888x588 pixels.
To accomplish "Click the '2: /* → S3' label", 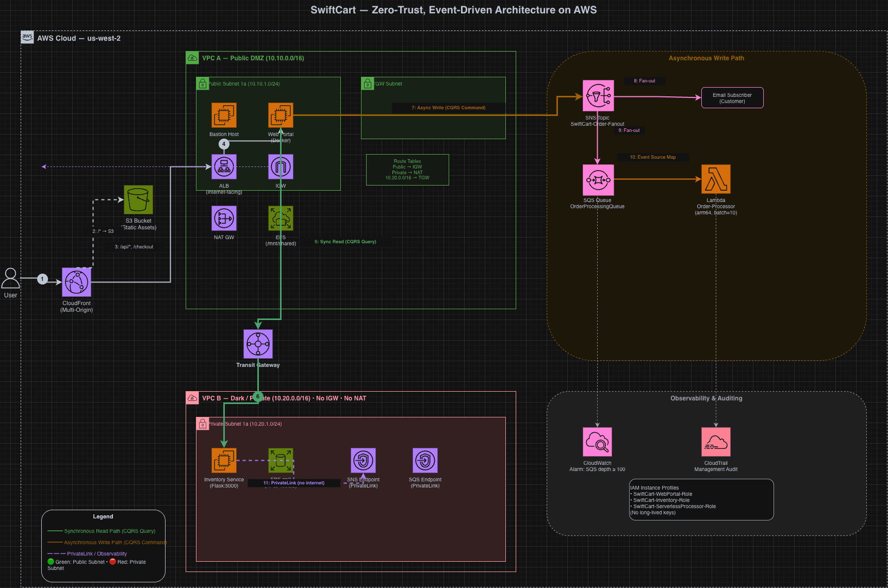I will point(103,231).
